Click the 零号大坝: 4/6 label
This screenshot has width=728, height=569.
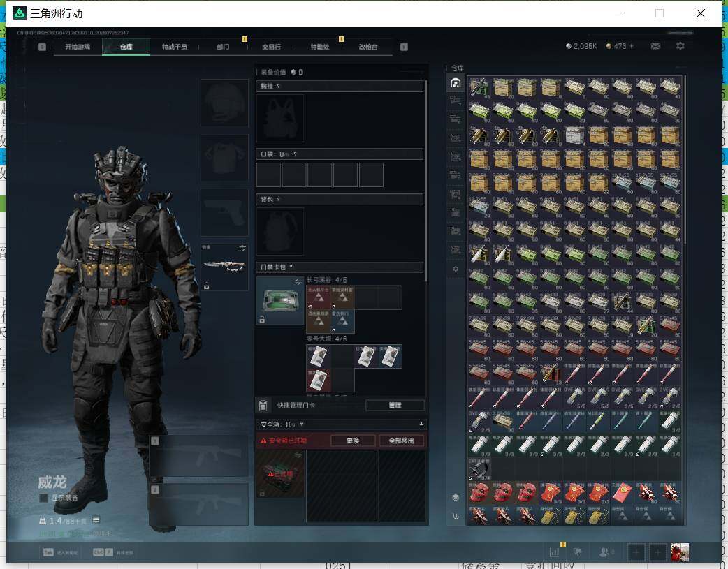[x=327, y=339]
